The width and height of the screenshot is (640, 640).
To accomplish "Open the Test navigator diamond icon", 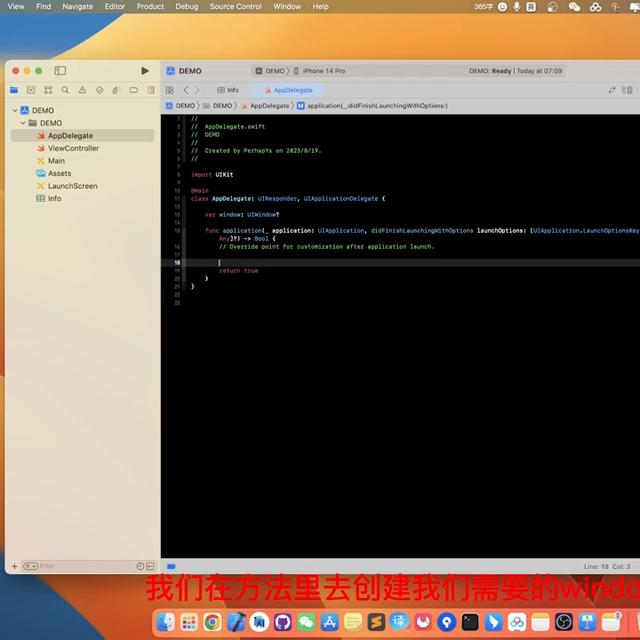I will point(99,90).
